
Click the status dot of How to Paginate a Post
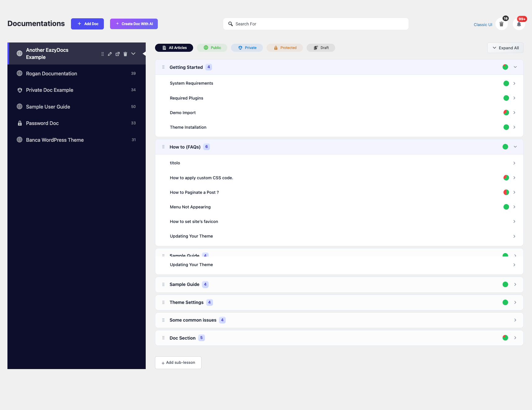point(506,192)
